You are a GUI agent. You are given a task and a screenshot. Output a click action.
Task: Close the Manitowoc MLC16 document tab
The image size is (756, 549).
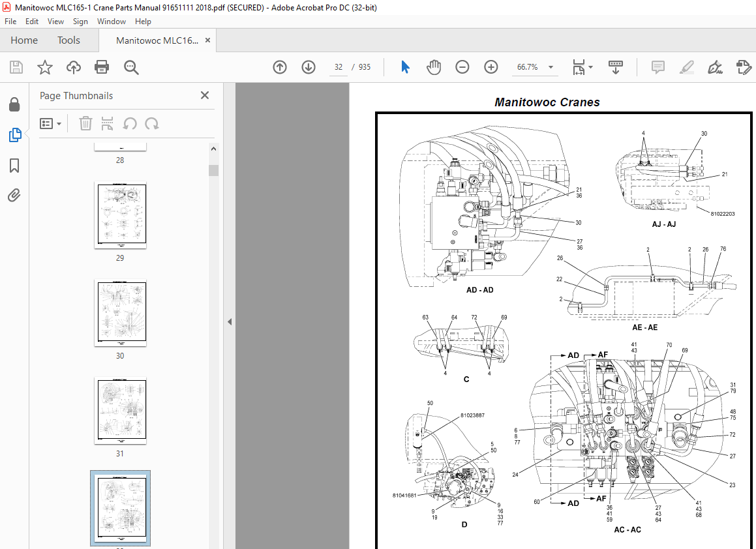pos(208,40)
